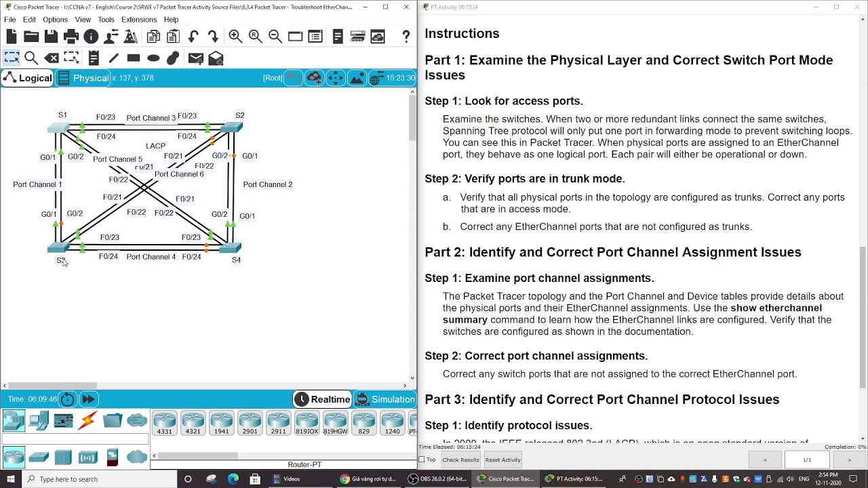Go to the previous instruction page
Screen dimensions: 868x488
click(765, 460)
